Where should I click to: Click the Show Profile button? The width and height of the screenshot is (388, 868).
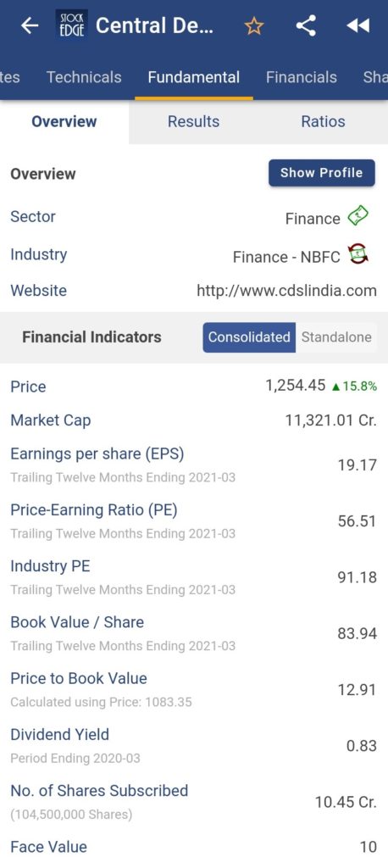click(322, 173)
